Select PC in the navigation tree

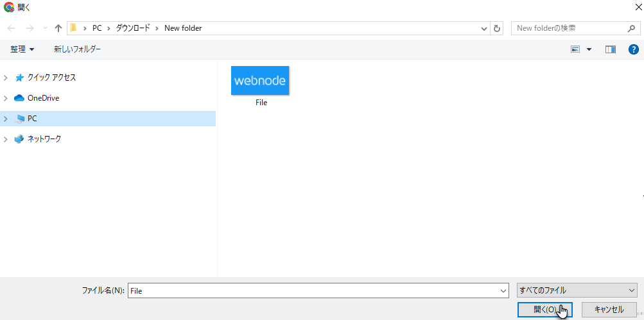coord(108,119)
